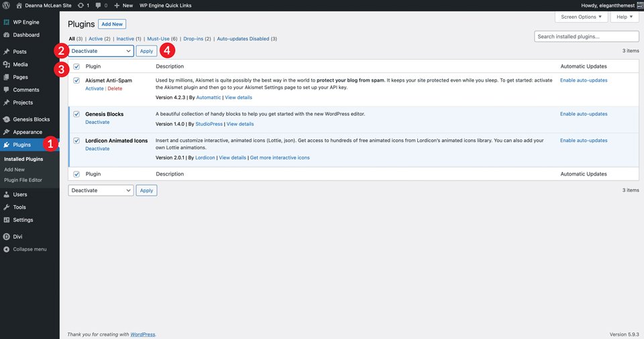Screen dimensions: 644x339
Task: Open the bottom bulk actions Deactivate dropdown
Action: point(101,190)
